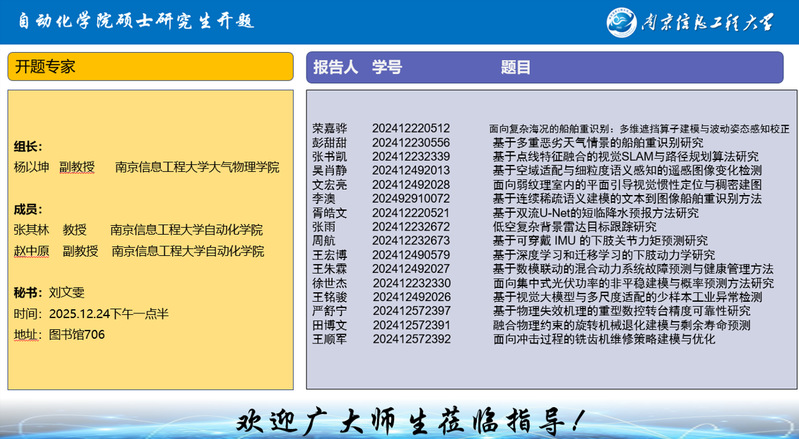Click the time text 2025.12.24下午一点半
Screen dimensions: 799x439
click(x=108, y=314)
